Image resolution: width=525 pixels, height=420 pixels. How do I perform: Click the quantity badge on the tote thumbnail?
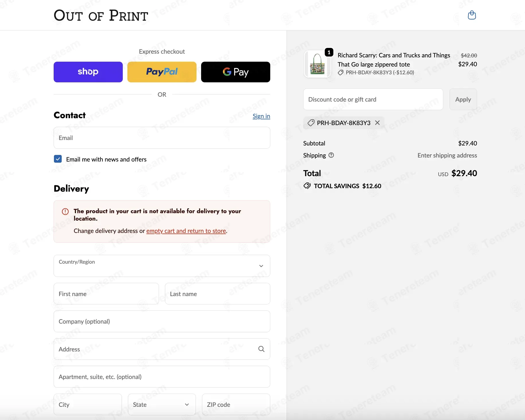point(329,52)
